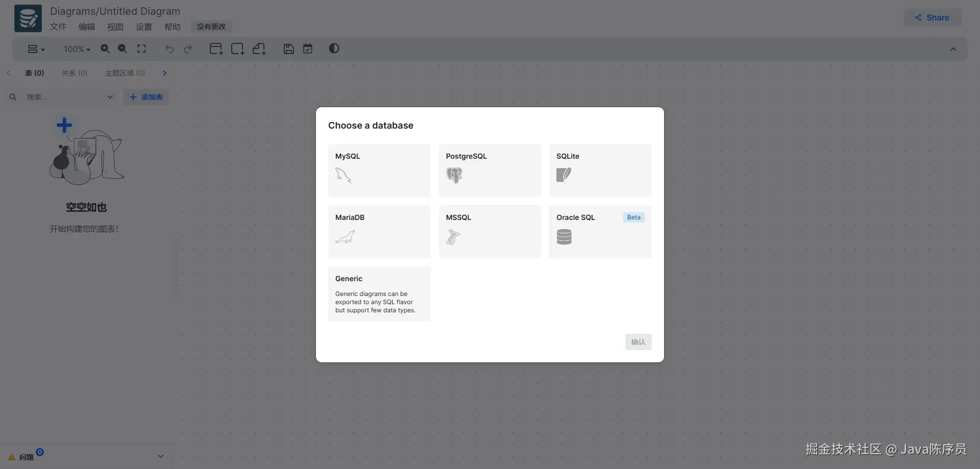
Task: Click the MariaDB seal icon
Action: pyautogui.click(x=345, y=237)
